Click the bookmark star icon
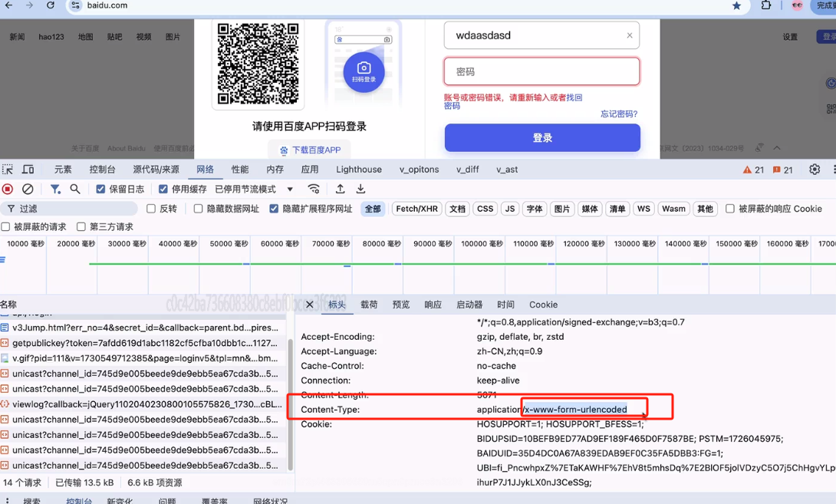Screen dimensions: 836x504 pyautogui.click(x=736, y=6)
